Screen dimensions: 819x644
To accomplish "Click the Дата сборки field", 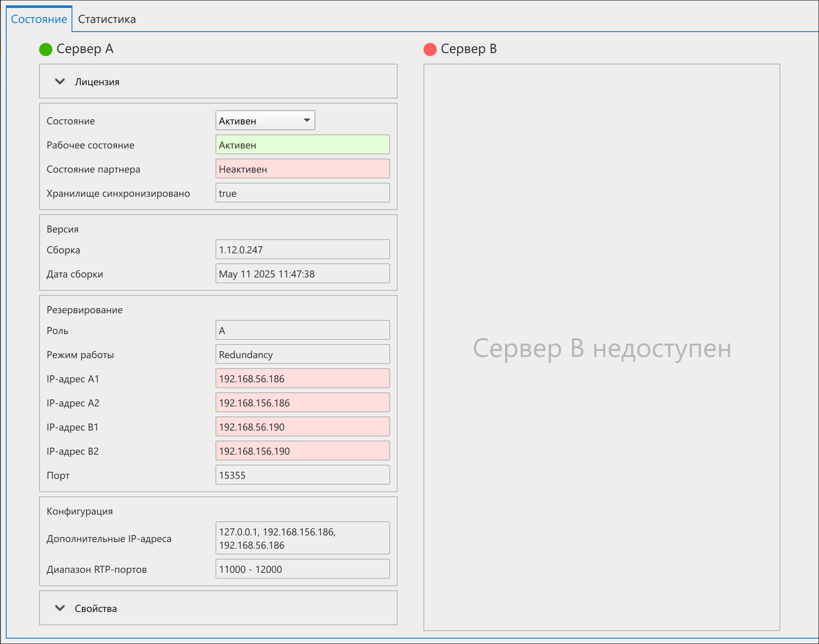I will (x=302, y=274).
